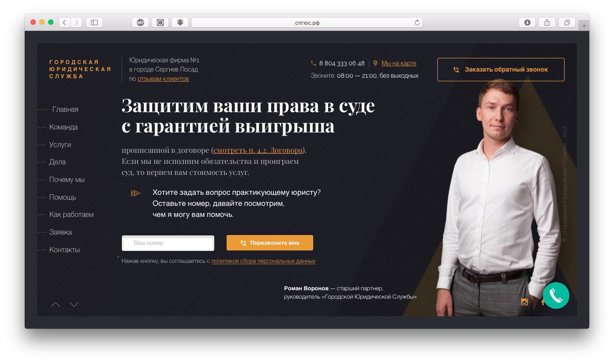The width and height of the screenshot is (614, 364).
Task: Go to next section with down chevron
Action: (74, 305)
